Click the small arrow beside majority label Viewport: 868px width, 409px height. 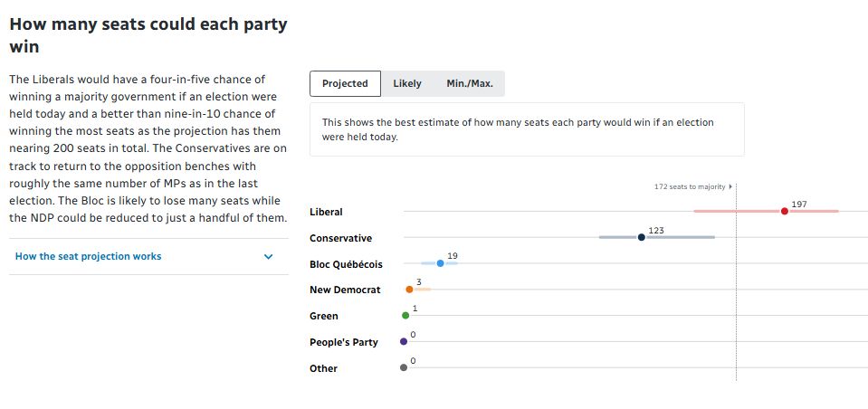pos(730,186)
